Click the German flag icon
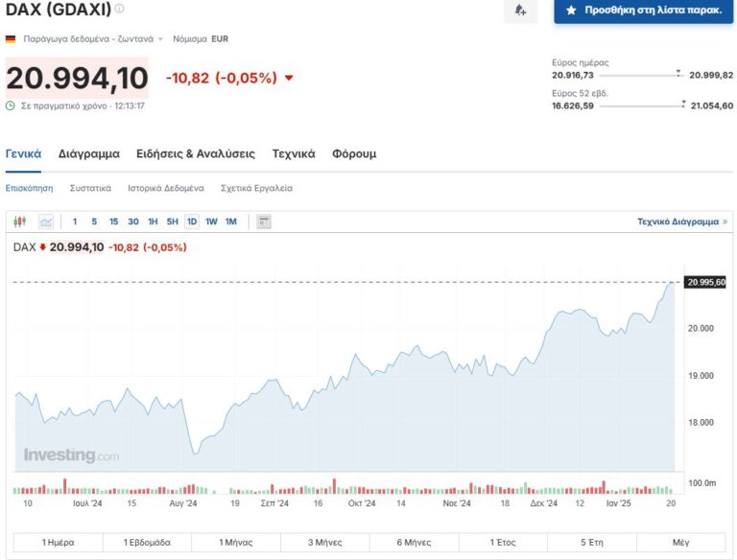 tap(11, 39)
